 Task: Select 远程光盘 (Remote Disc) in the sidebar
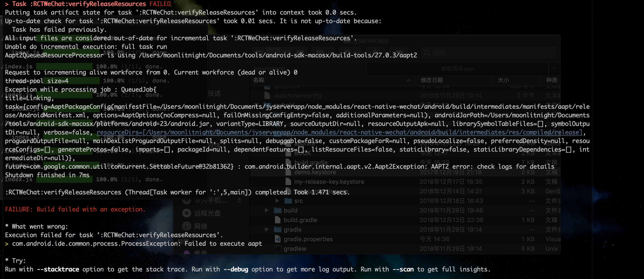pos(207,213)
